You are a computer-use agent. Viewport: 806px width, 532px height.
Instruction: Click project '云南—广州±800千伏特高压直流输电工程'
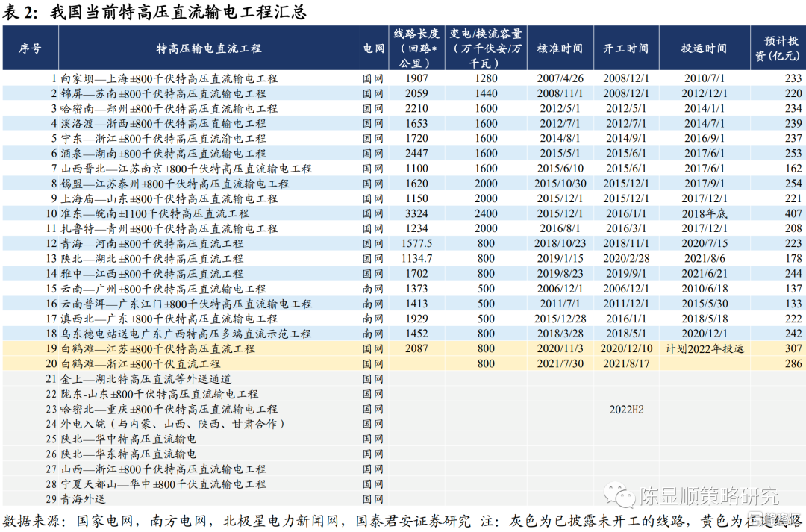pos(163,288)
